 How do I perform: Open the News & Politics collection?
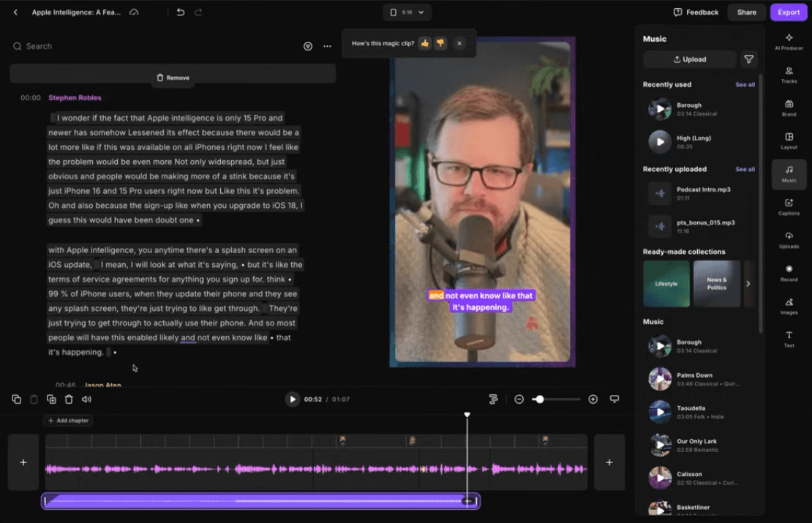coord(717,284)
